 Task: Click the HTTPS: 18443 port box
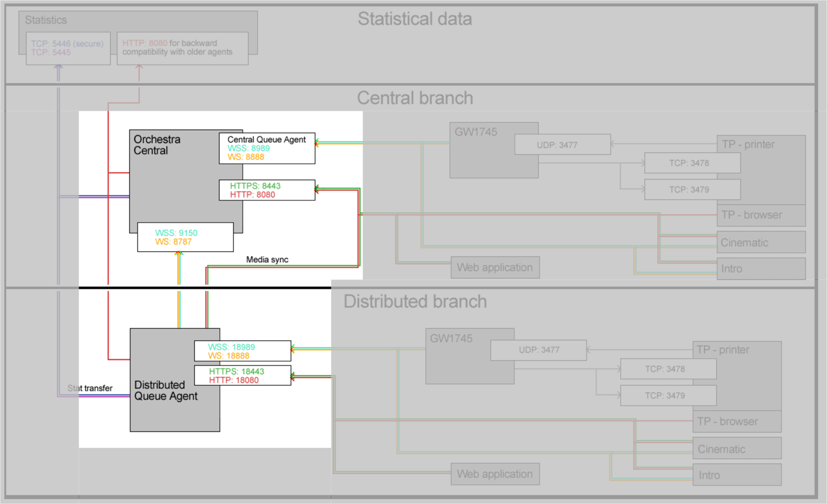click(242, 376)
